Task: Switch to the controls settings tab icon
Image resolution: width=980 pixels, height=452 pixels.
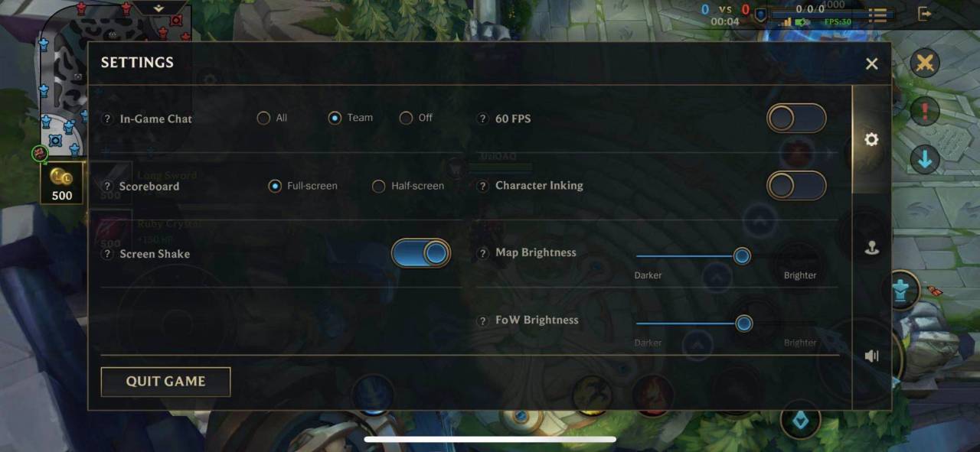Action: 871,248
